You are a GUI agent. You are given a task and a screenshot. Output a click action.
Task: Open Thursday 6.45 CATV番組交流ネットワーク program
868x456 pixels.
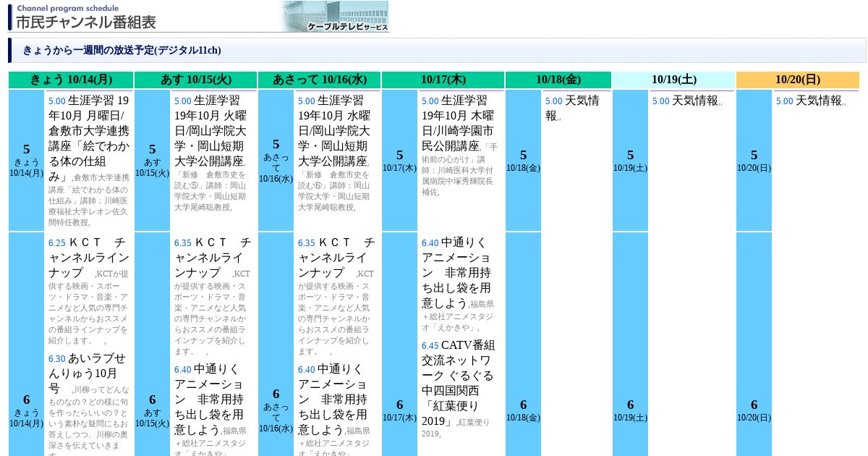click(x=459, y=383)
